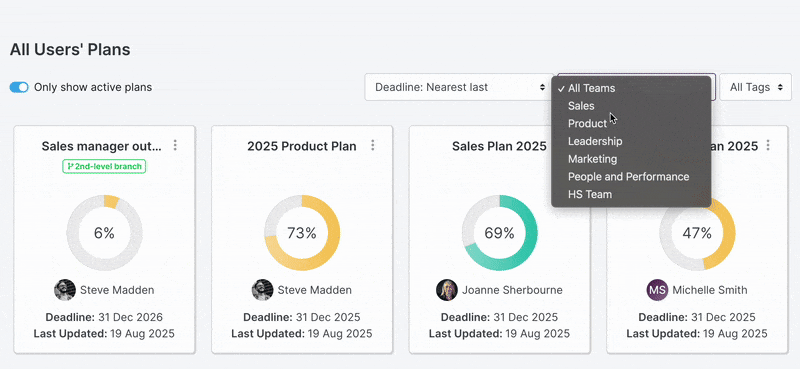This screenshot has height=369, width=800.
Task: Click Steve Madden avatar on 2025 Product Plan card
Action: click(x=262, y=290)
